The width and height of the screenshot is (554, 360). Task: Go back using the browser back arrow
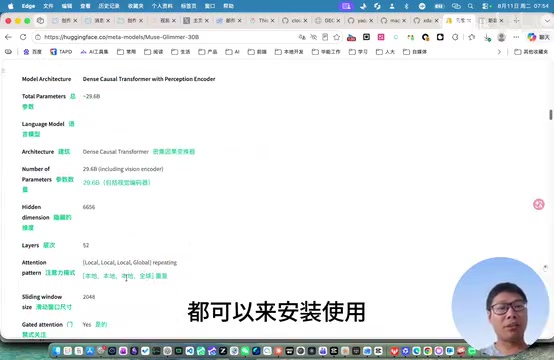[x=8, y=37]
